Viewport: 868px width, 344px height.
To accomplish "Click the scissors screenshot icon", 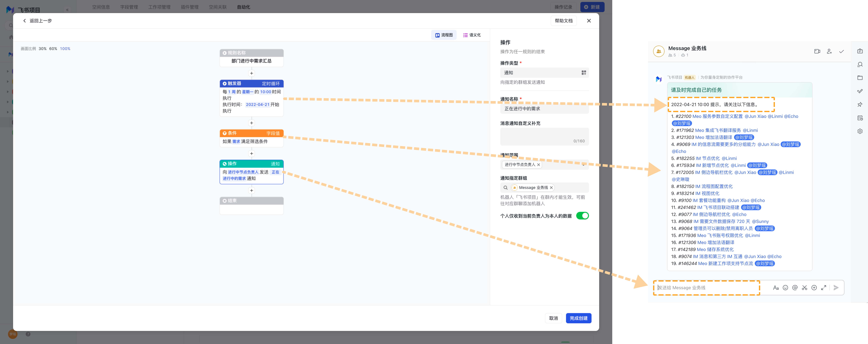I will [805, 288].
